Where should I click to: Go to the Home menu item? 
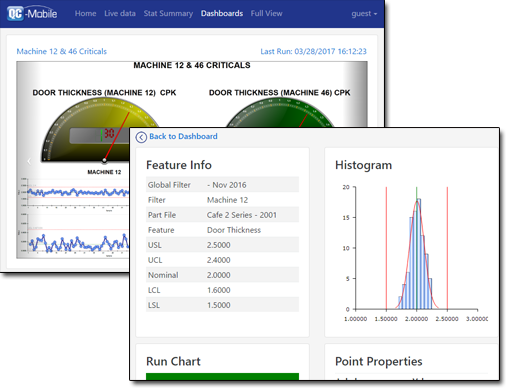(85, 14)
